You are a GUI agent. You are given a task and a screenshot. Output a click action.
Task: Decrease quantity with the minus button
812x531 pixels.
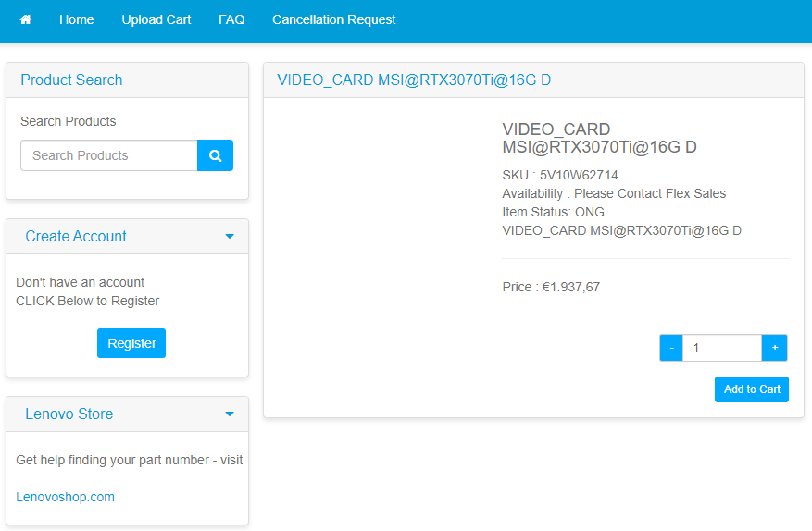pyautogui.click(x=671, y=348)
